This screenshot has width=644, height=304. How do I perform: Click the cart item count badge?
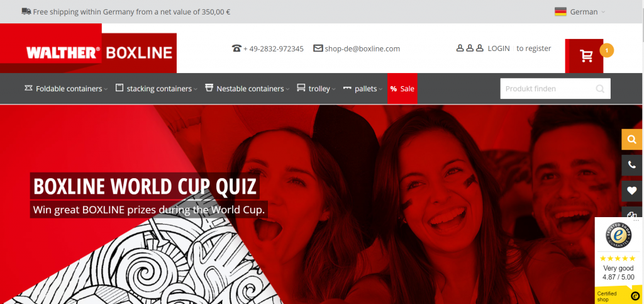[607, 50]
